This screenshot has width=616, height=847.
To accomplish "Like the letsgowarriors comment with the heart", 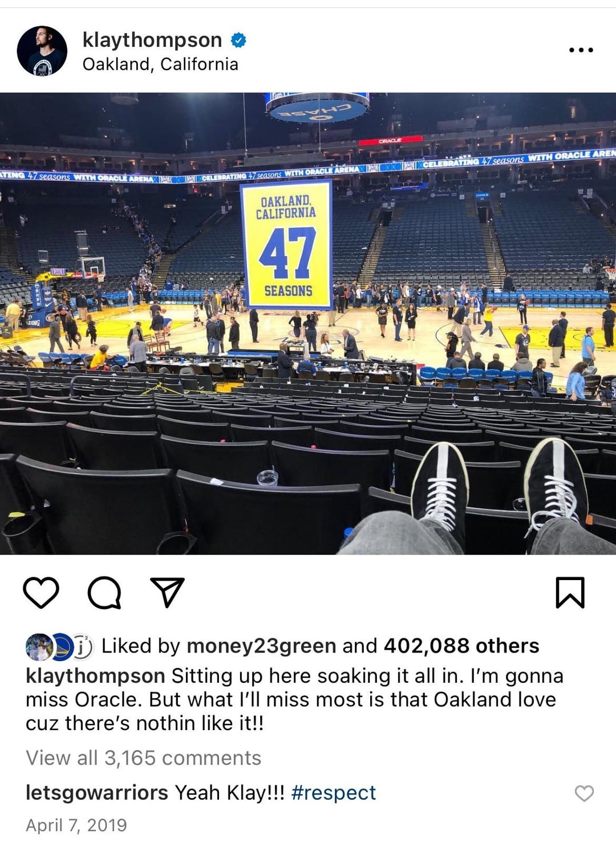I will tap(584, 793).
